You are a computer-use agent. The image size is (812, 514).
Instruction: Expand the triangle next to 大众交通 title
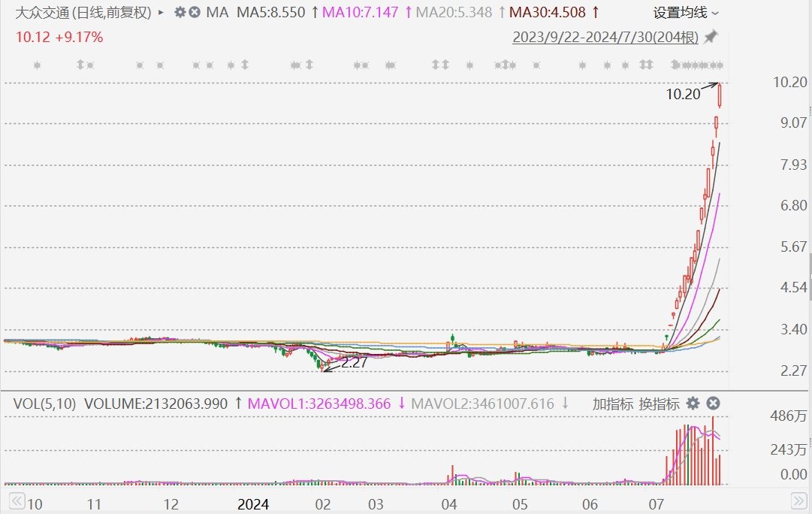click(x=161, y=13)
